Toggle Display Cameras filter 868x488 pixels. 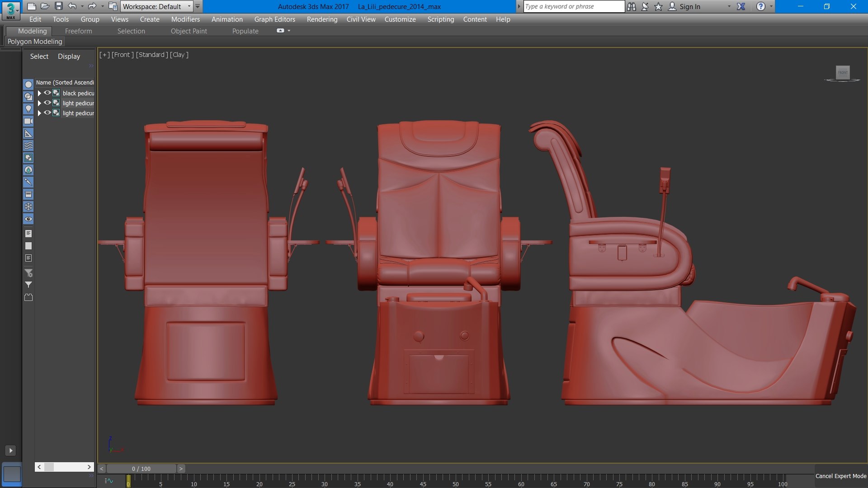click(28, 121)
